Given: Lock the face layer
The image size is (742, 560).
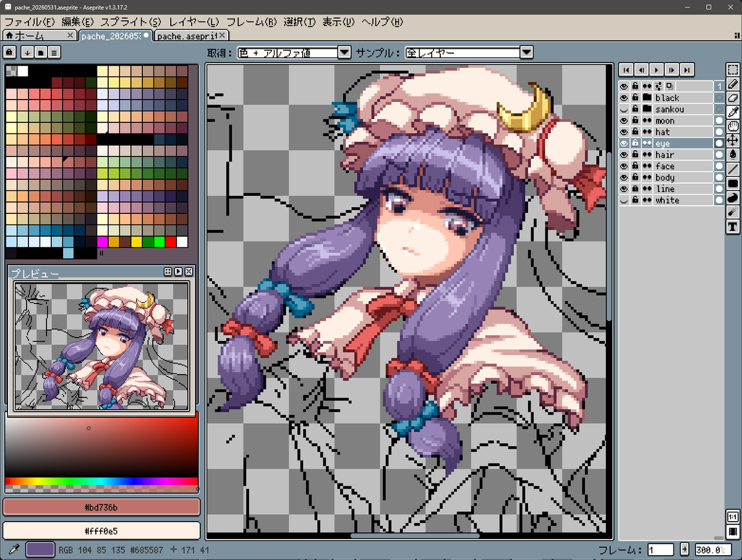Looking at the screenshot, I should pyautogui.click(x=635, y=166).
